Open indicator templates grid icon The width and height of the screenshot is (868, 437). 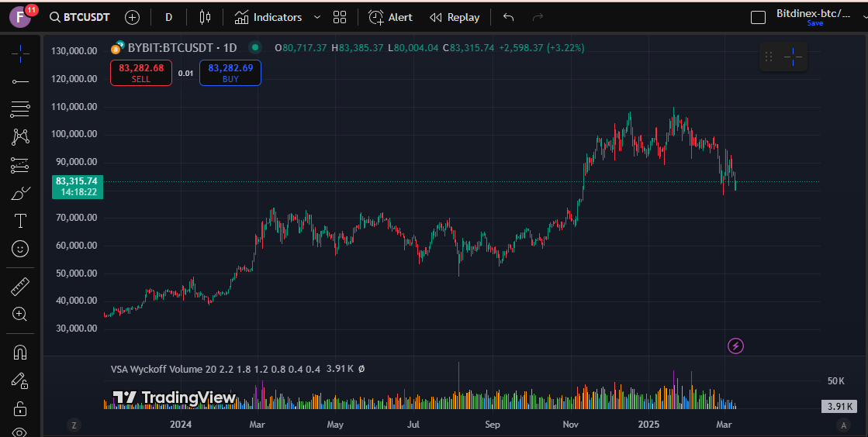point(340,17)
